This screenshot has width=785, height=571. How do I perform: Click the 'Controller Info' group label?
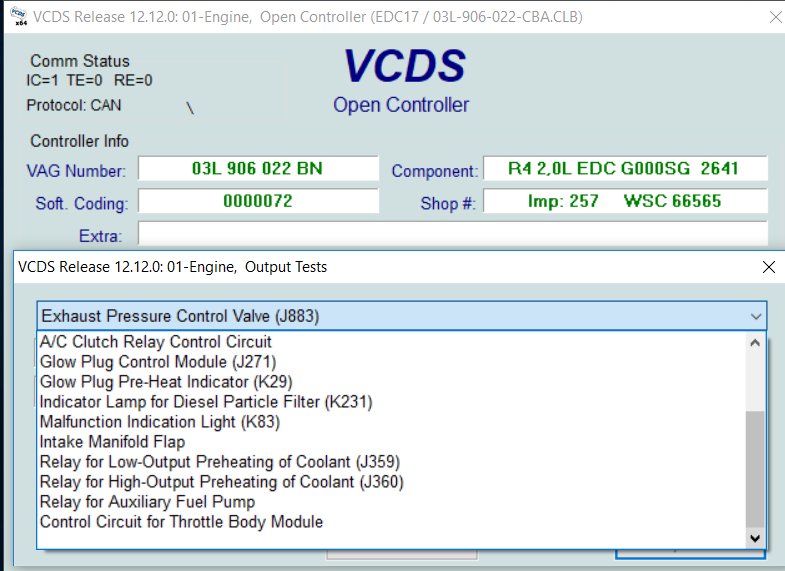tap(79, 141)
